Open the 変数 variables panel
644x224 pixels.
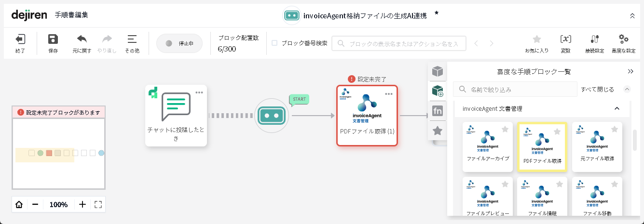[x=565, y=40]
